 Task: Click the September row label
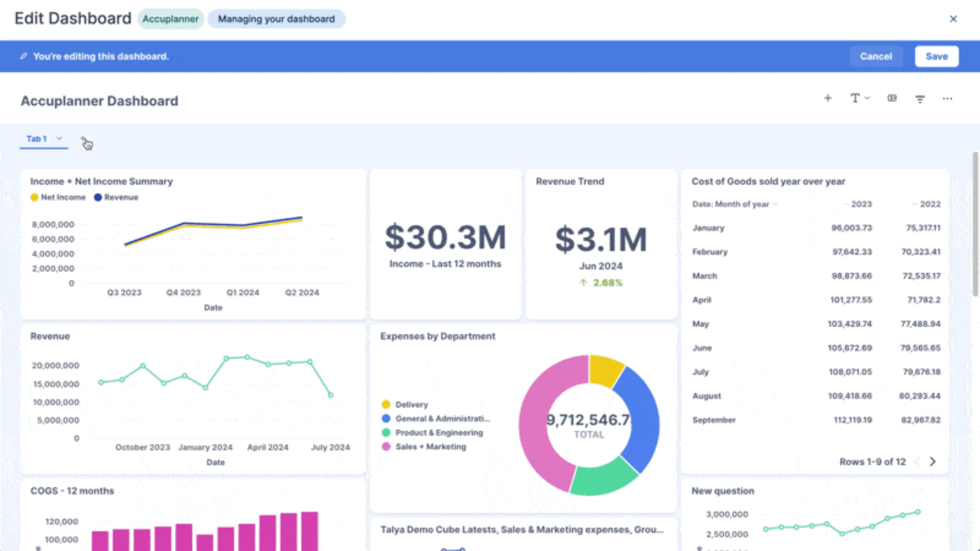pyautogui.click(x=714, y=420)
